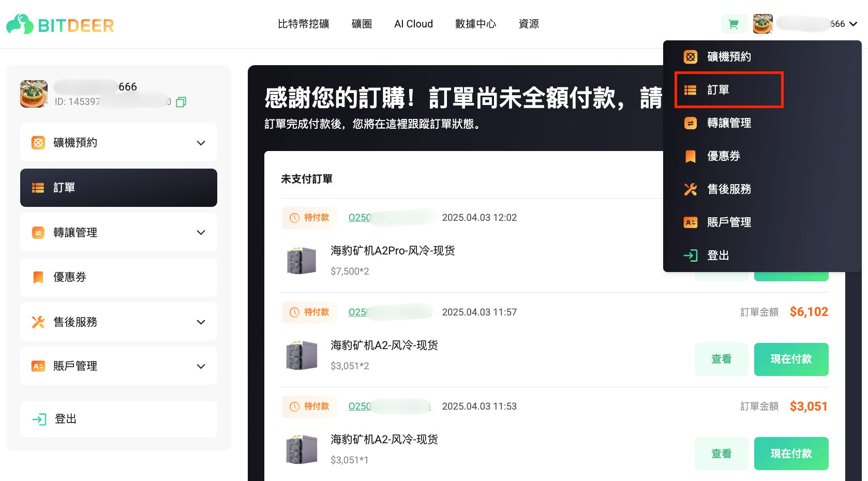
Task: Select 訂單 in the left sidebar
Action: coord(118,188)
